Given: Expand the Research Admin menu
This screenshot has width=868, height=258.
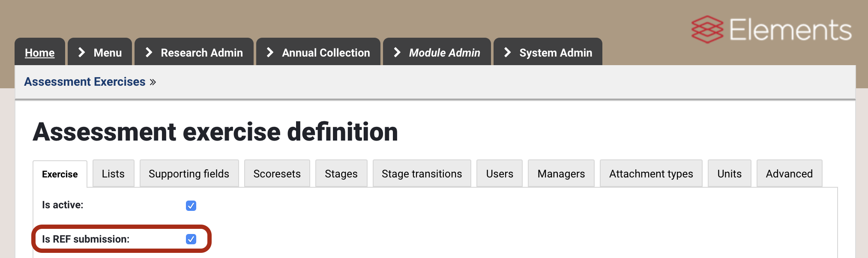Looking at the screenshot, I should [201, 53].
